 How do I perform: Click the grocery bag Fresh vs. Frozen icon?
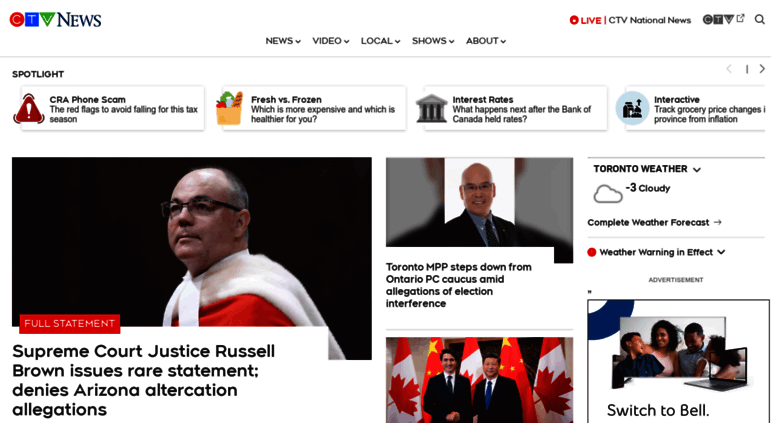[229, 108]
